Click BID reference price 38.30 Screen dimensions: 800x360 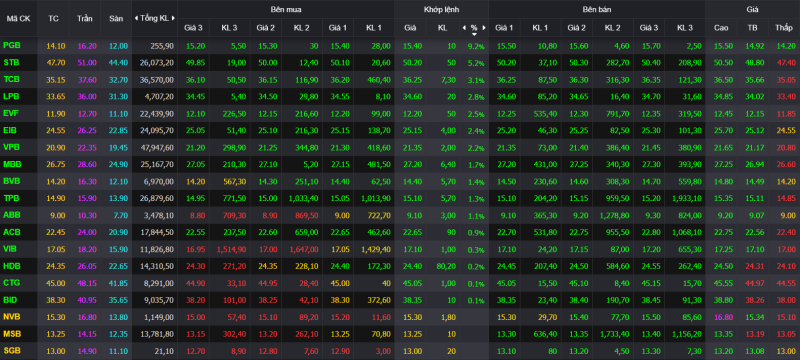pyautogui.click(x=55, y=300)
